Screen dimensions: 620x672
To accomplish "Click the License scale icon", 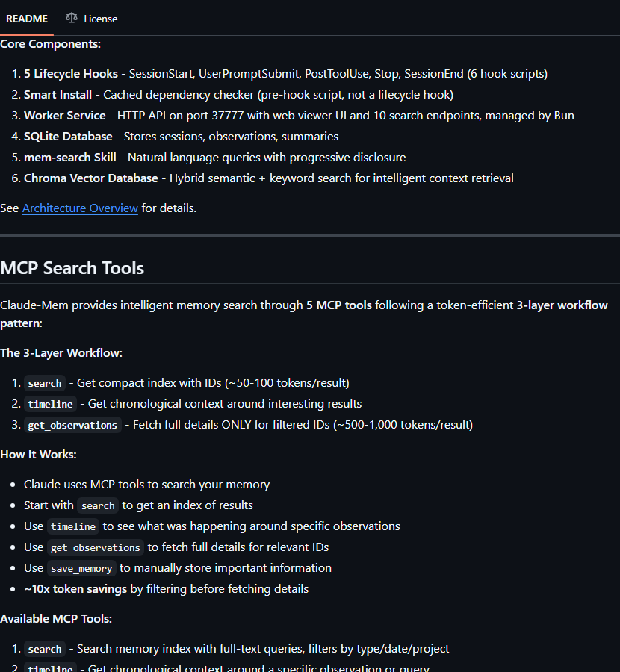I will point(72,18).
